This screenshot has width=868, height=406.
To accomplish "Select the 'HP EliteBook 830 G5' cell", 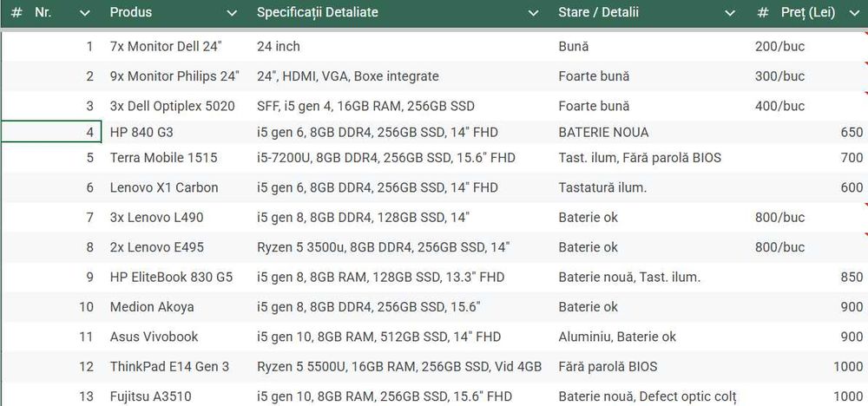I will (171, 277).
